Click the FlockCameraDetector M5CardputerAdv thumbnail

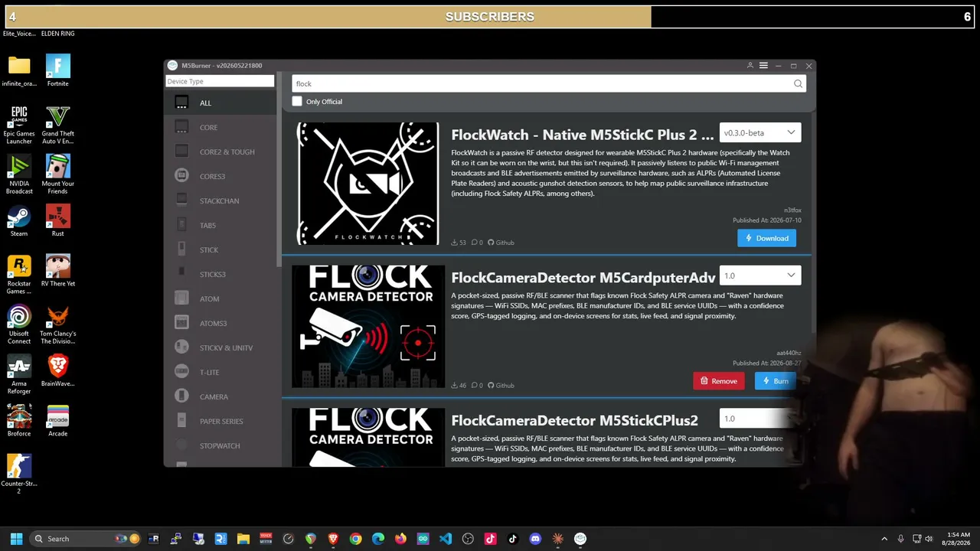coord(368,327)
